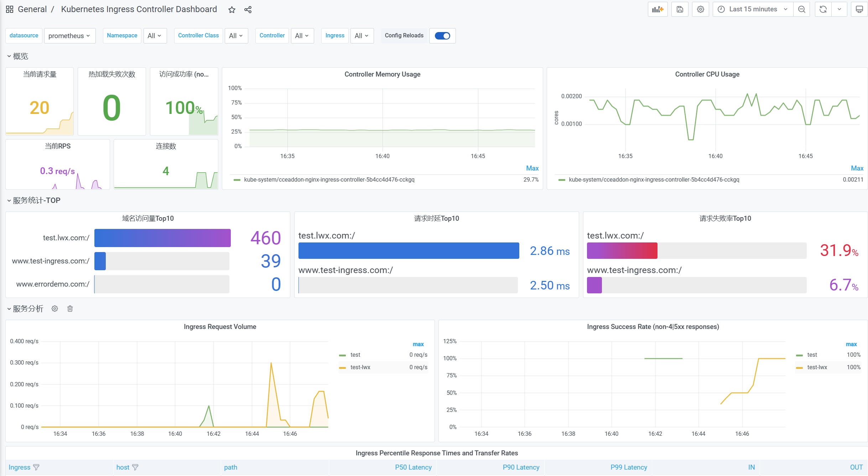
Task: Filter the Ingress table column
Action: (x=36, y=467)
